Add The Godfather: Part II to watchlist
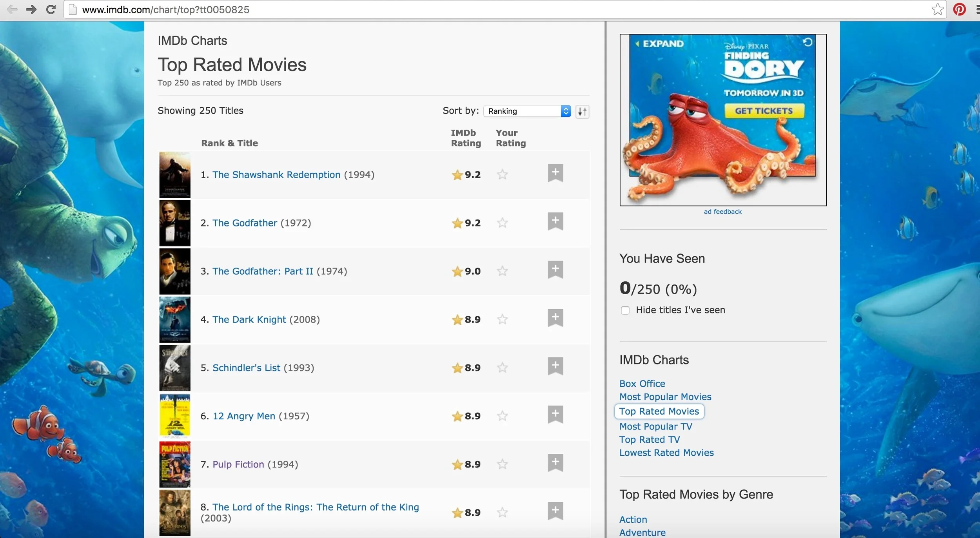The image size is (980, 538). 555,270
